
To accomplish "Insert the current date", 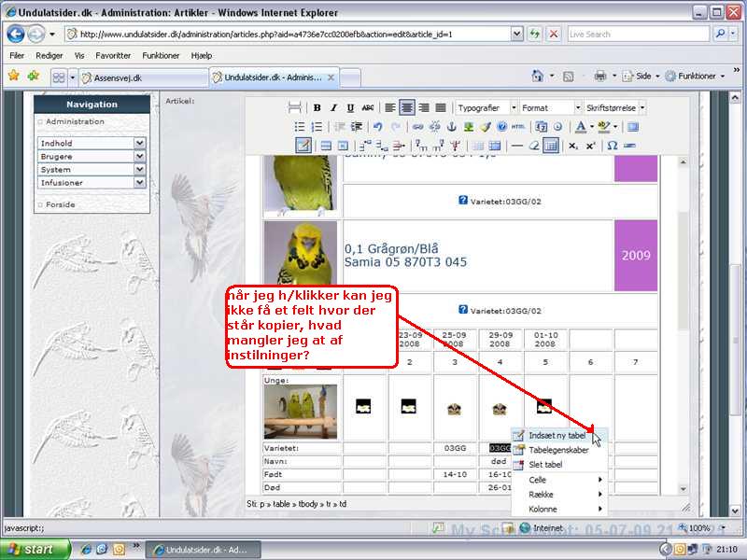I will (542, 127).
